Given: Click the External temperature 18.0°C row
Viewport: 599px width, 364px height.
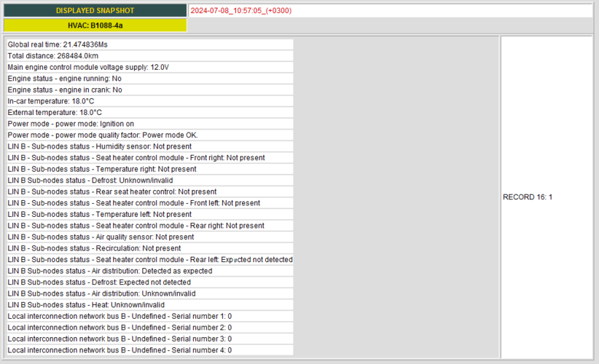Looking at the screenshot, I should (x=150, y=113).
